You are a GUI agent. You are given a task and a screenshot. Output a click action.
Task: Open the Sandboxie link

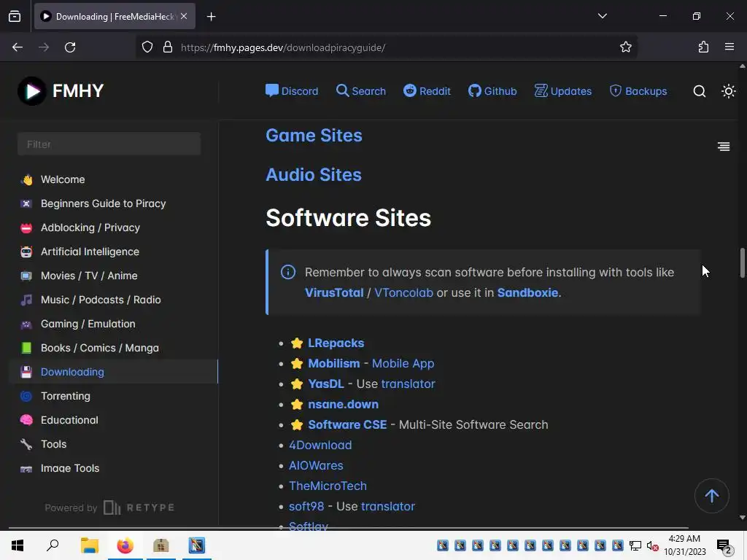527,293
